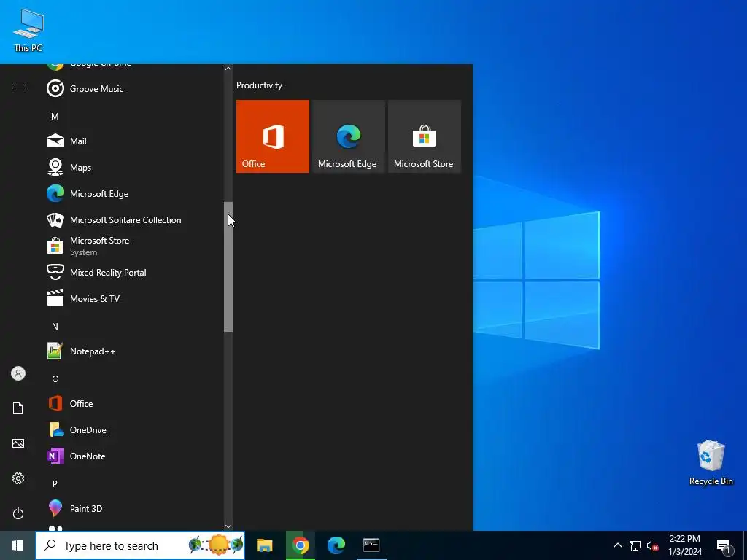This screenshot has width=747, height=560.
Task: Click the app list scroll down arrow
Action: pyautogui.click(x=228, y=526)
